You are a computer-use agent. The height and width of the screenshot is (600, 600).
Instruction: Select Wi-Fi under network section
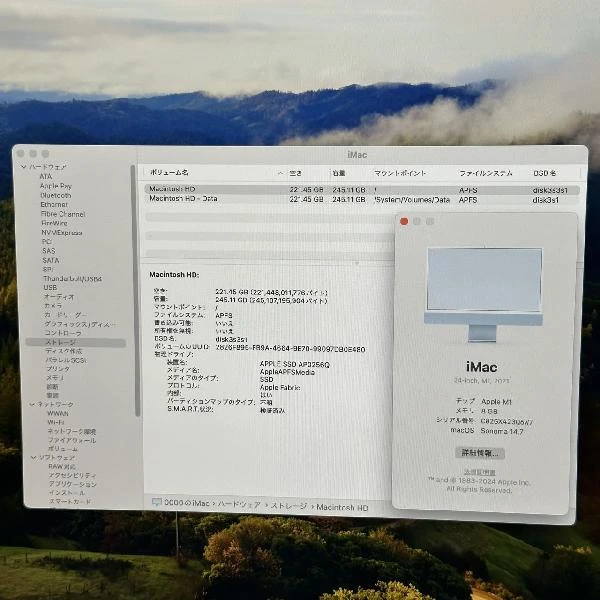pyautogui.click(x=56, y=422)
